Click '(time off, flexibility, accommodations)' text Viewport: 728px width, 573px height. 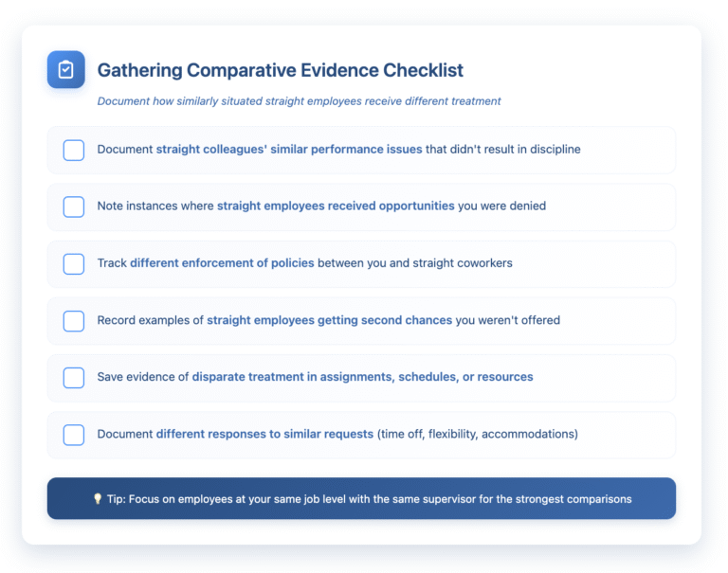click(x=478, y=434)
